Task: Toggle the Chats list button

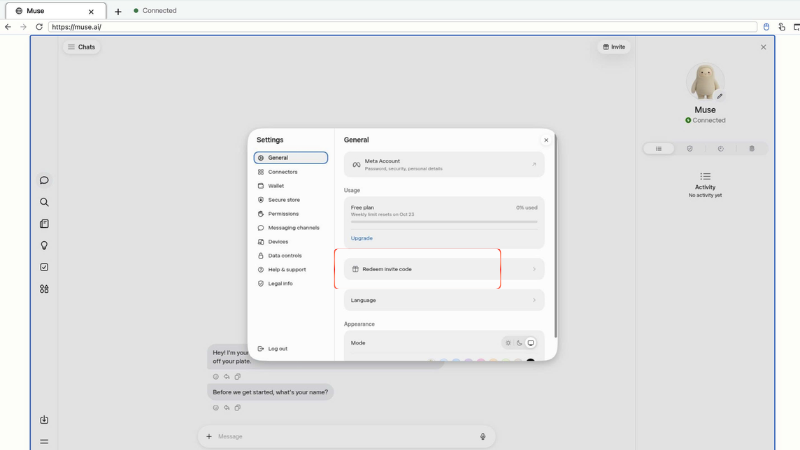Action: coord(82,47)
